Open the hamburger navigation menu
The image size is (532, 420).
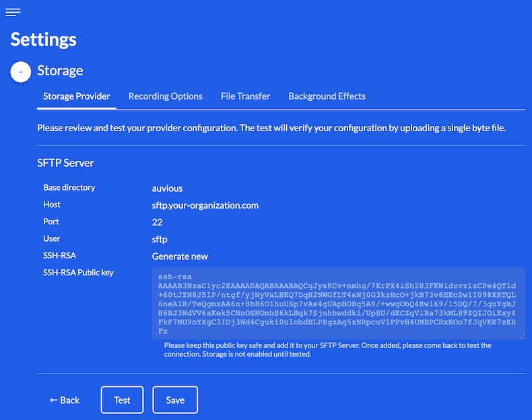pyautogui.click(x=13, y=12)
